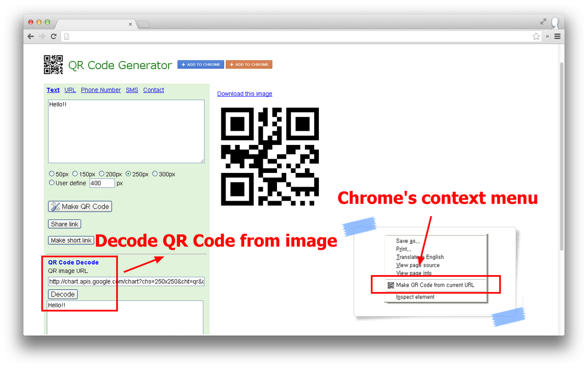Select the wrench icon on Make QR Code button

click(x=57, y=206)
